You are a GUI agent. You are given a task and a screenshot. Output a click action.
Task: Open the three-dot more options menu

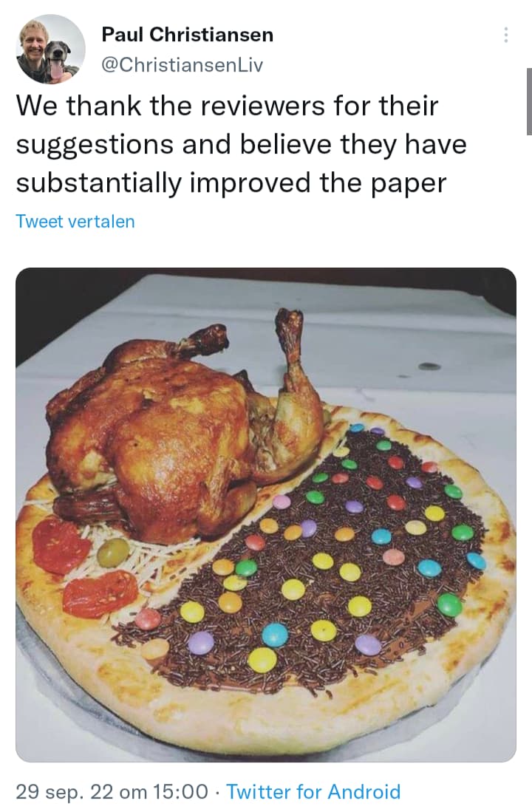[505, 35]
